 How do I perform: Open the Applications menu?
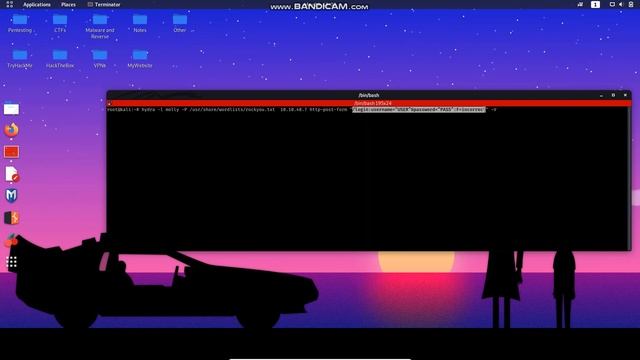click(37, 4)
